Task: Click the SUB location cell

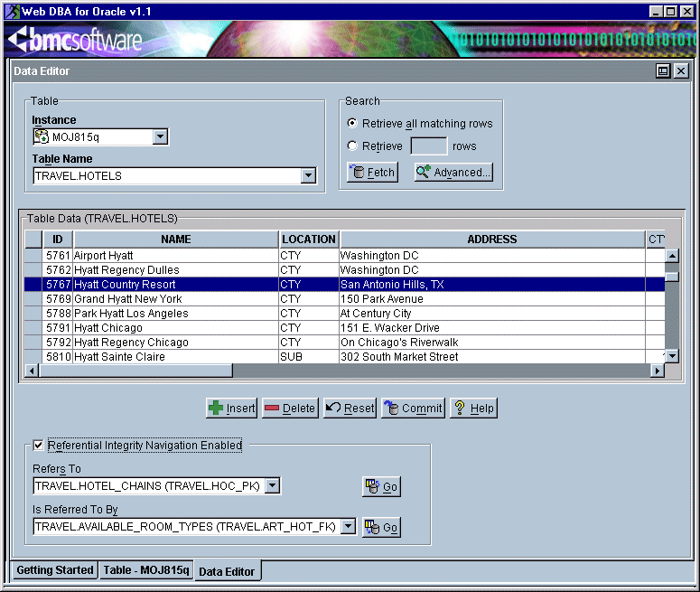Action: coord(309,356)
